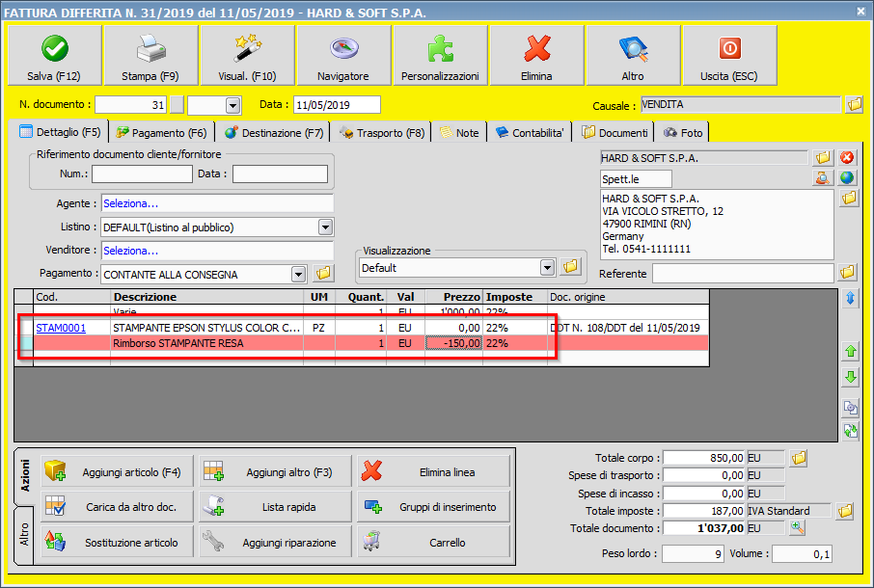Click the Data field 11/05/2019
This screenshot has height=588, width=874.
coord(338,105)
